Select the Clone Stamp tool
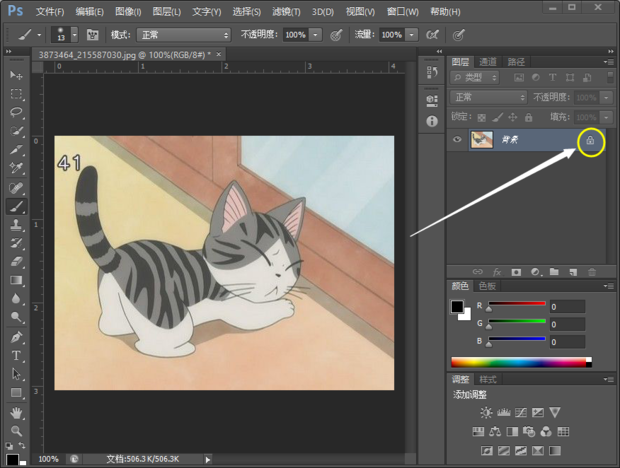Image resolution: width=620 pixels, height=468 pixels. coord(16,225)
